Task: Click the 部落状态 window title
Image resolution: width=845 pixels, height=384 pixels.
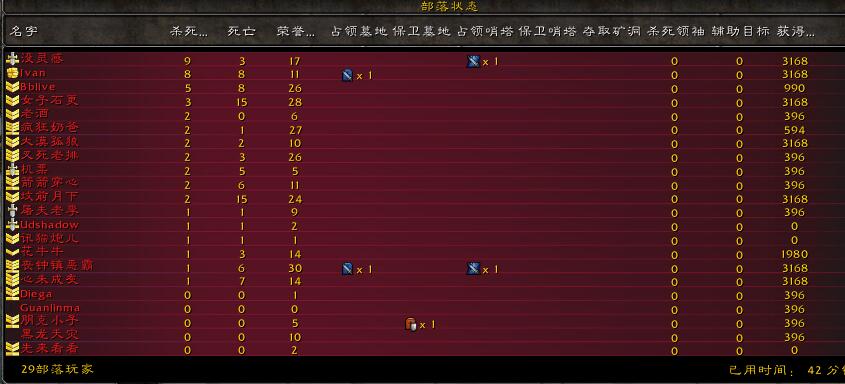Action: pyautogui.click(x=449, y=6)
